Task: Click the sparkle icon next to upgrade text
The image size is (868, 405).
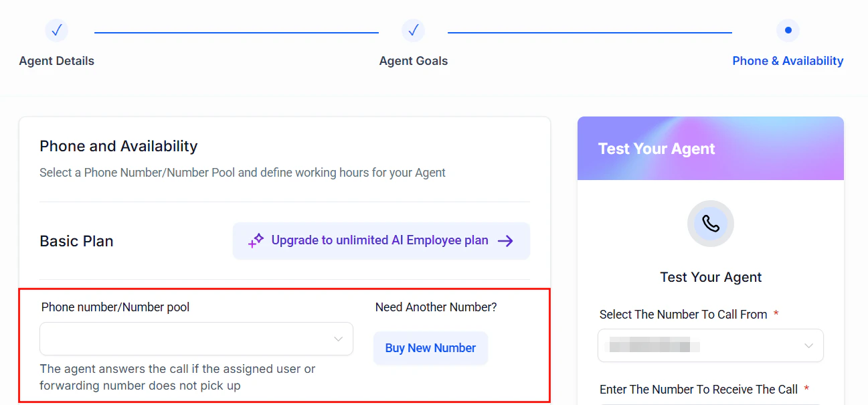Action: click(x=256, y=240)
